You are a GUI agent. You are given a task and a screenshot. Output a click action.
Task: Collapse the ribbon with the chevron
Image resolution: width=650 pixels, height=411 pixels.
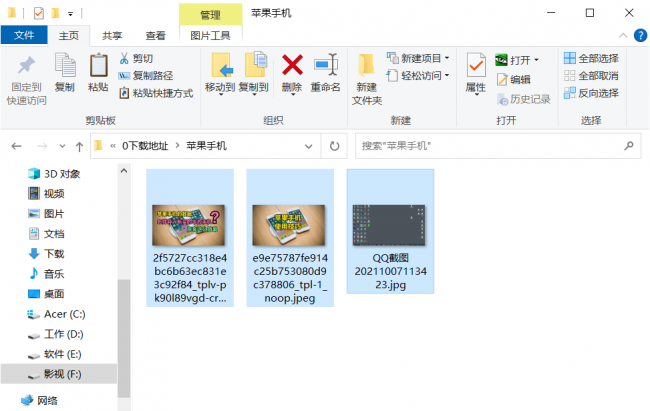pyautogui.click(x=623, y=36)
